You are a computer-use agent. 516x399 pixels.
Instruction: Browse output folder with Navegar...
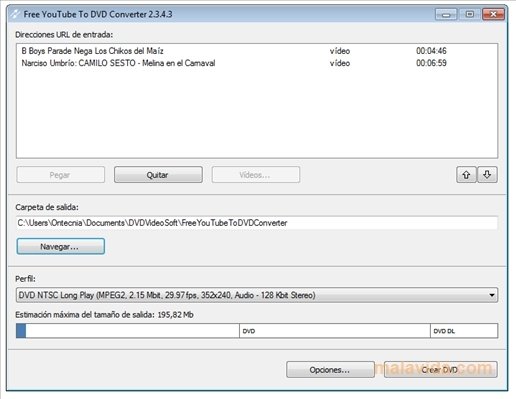click(60, 246)
